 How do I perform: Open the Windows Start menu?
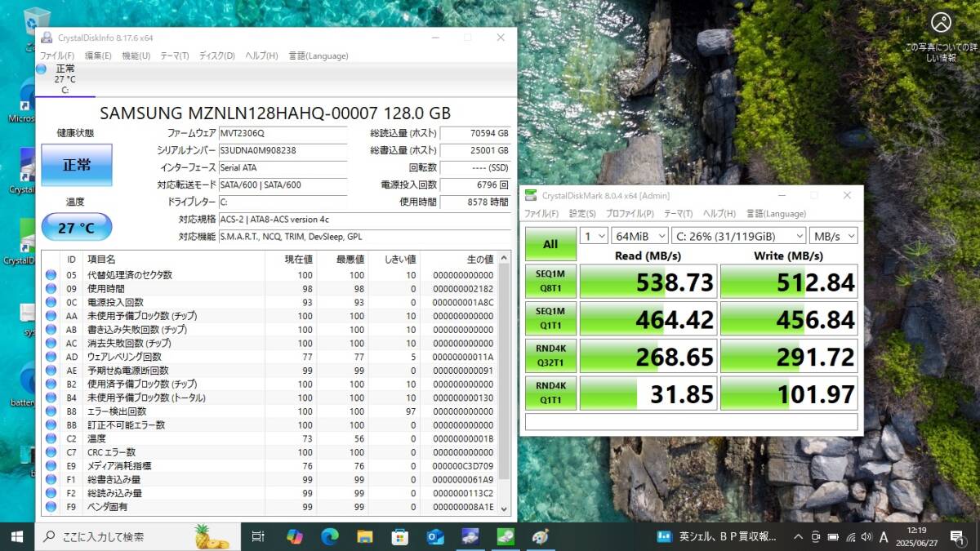(x=16, y=536)
